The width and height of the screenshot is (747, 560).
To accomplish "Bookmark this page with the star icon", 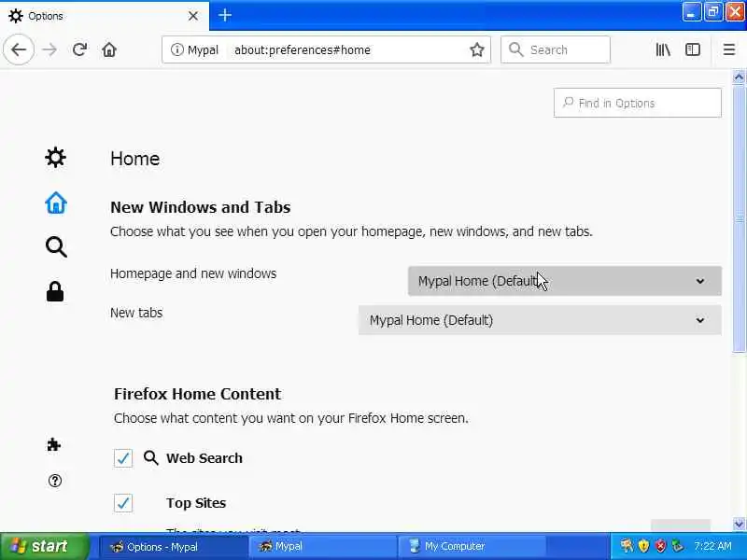I will (477, 49).
